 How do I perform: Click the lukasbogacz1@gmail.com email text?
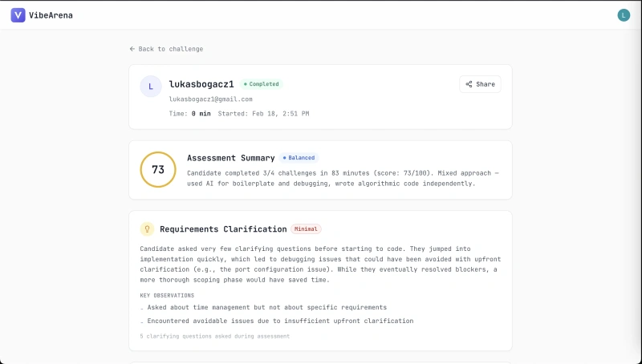[211, 99]
